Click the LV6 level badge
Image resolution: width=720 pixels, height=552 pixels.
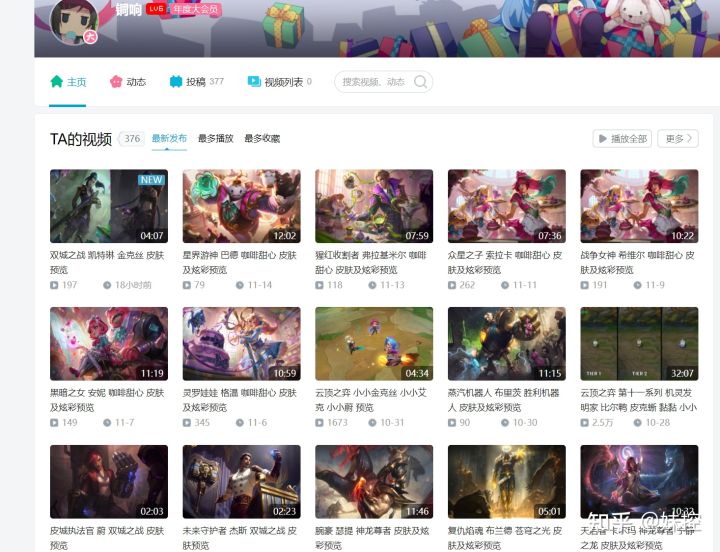(x=156, y=9)
